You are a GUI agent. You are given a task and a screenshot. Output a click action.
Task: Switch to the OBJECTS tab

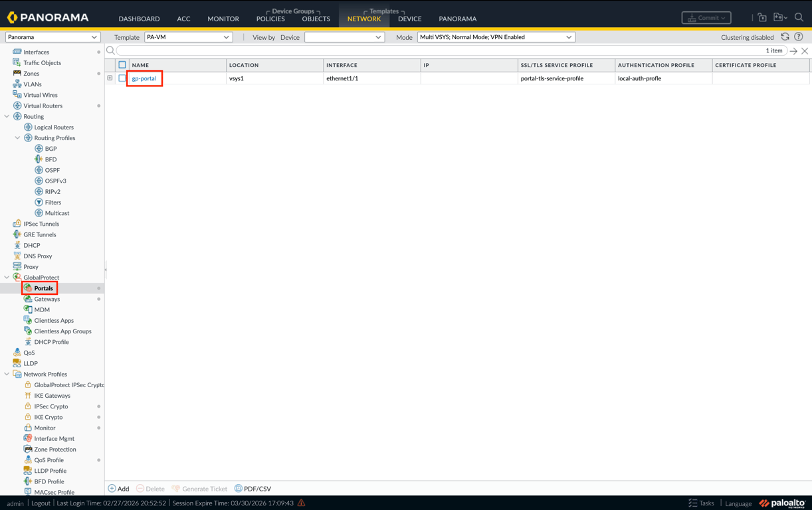(316, 19)
